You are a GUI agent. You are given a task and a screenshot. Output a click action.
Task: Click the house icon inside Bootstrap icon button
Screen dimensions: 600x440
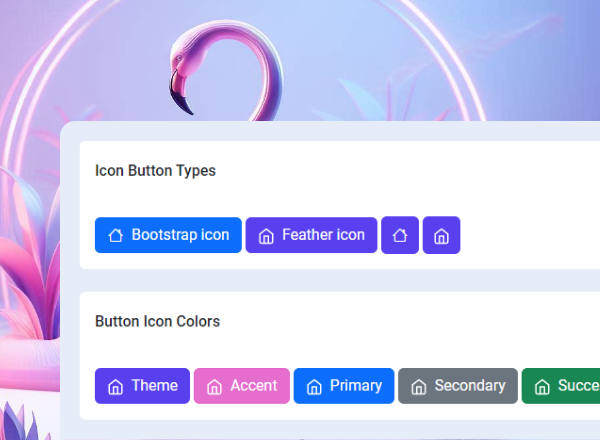tap(116, 236)
